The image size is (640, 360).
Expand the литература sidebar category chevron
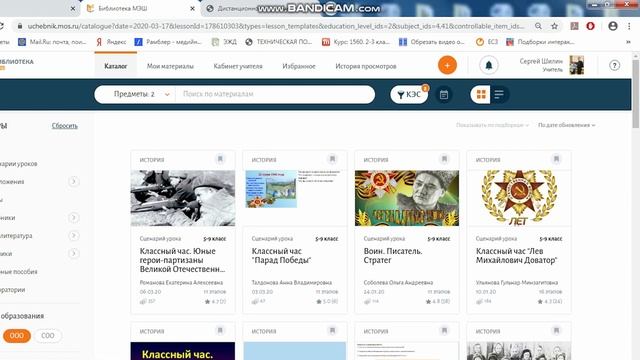click(x=73, y=236)
